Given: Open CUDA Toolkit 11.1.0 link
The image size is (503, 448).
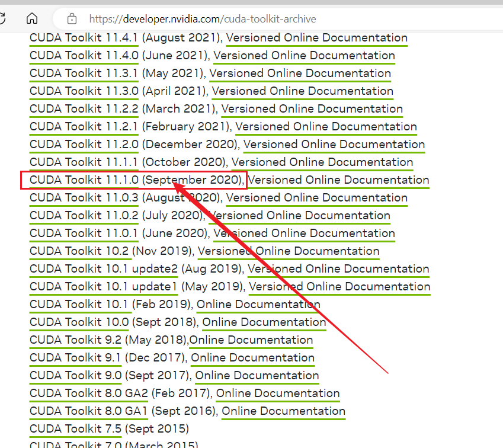Looking at the screenshot, I should pyautogui.click(x=84, y=180).
